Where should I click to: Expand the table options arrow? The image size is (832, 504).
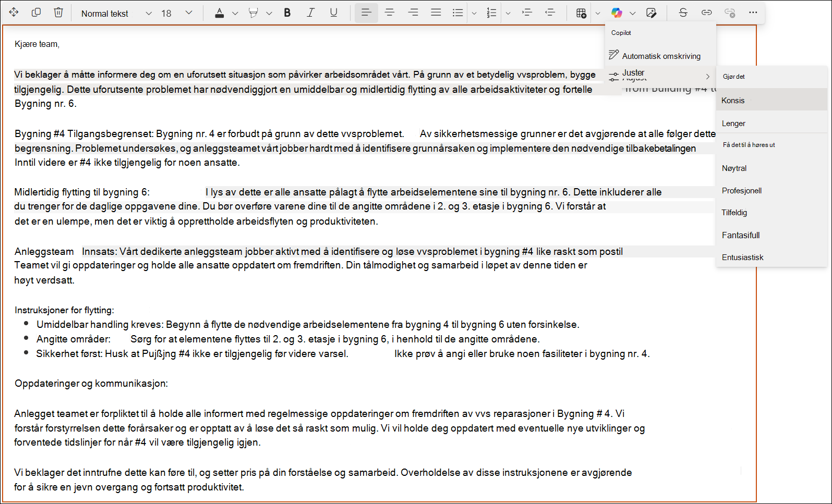[x=598, y=14]
